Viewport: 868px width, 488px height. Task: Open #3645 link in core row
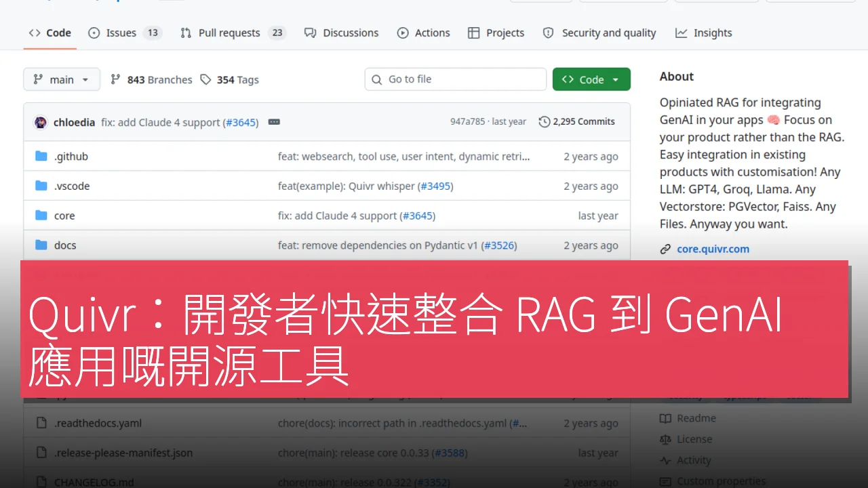pyautogui.click(x=418, y=216)
